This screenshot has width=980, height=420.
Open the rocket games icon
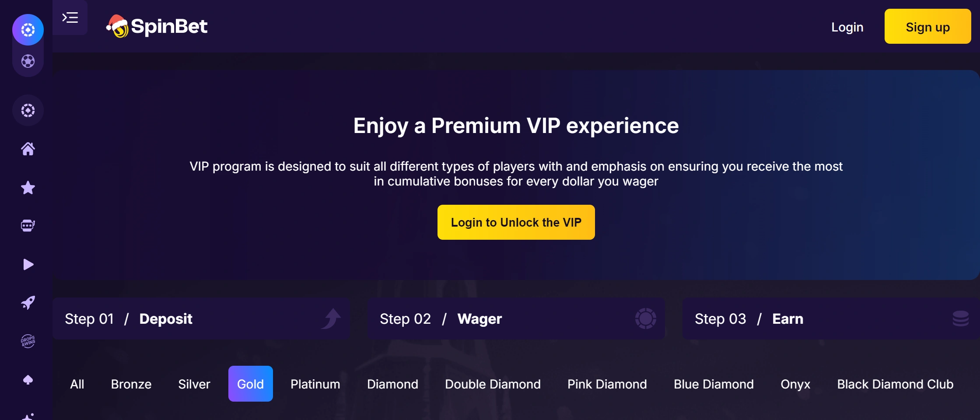click(28, 303)
